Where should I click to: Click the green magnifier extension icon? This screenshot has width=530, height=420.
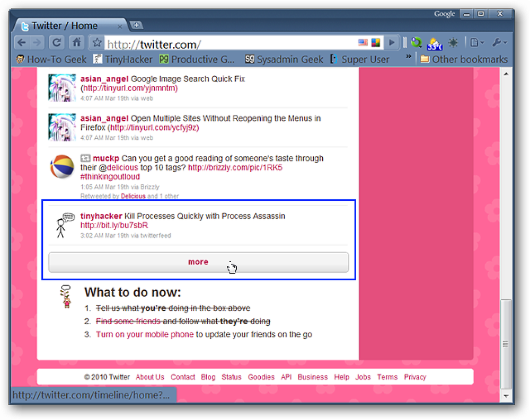(417, 42)
